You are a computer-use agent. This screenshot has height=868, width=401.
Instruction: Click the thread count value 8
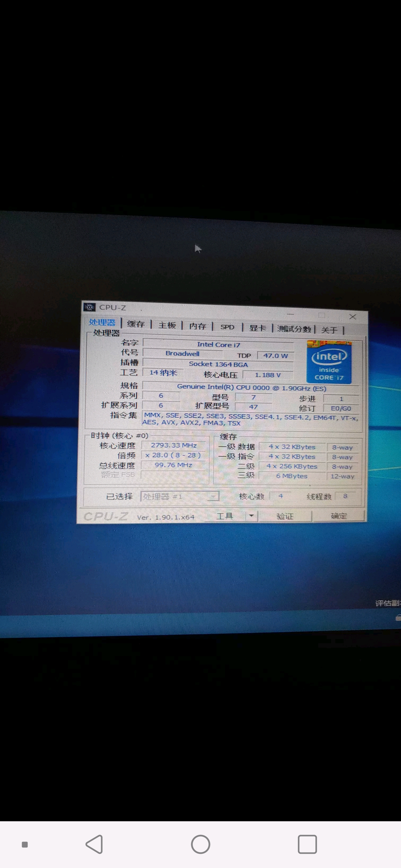point(345,496)
